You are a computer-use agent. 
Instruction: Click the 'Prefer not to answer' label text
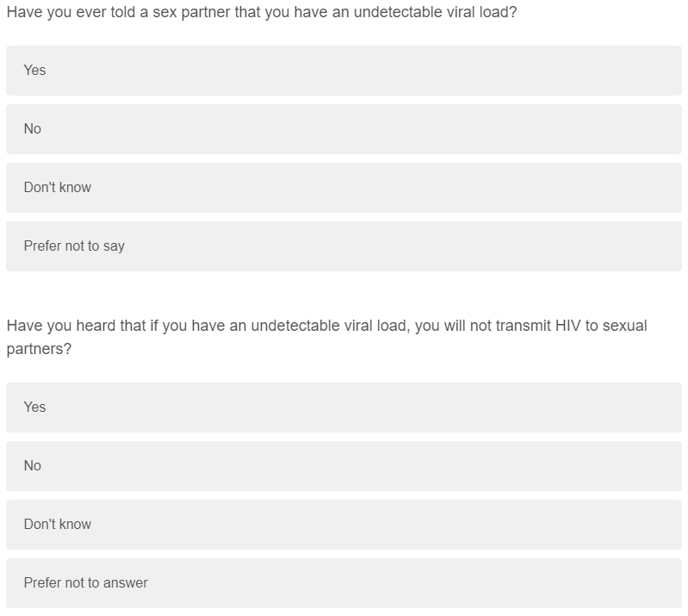(x=85, y=583)
